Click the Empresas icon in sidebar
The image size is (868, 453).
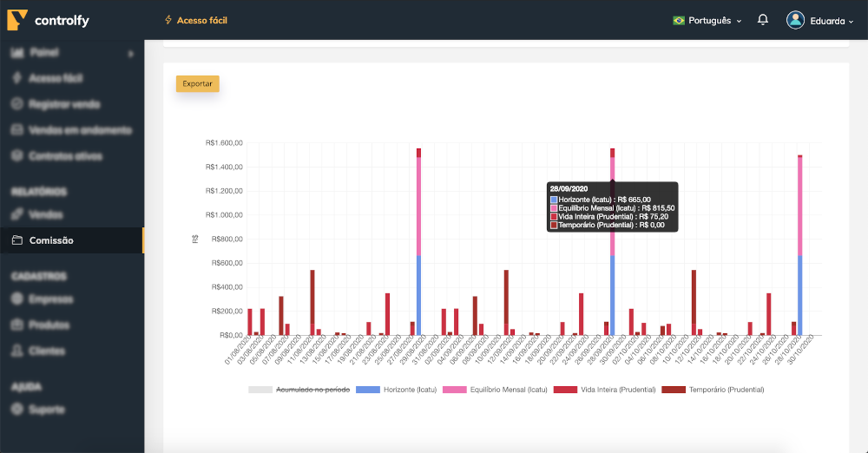[x=17, y=299]
